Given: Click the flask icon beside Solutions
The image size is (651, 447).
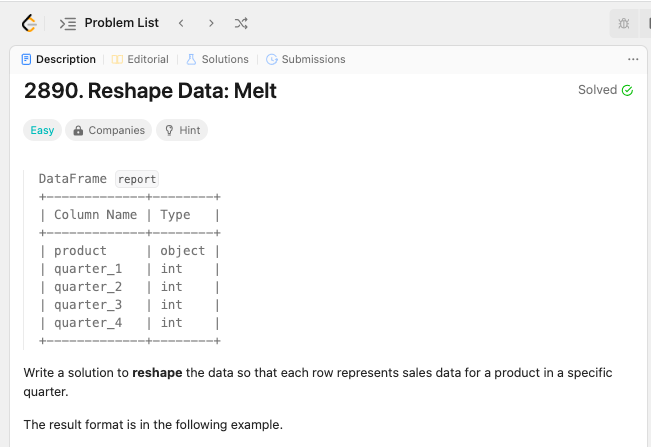Looking at the screenshot, I should [x=191, y=59].
